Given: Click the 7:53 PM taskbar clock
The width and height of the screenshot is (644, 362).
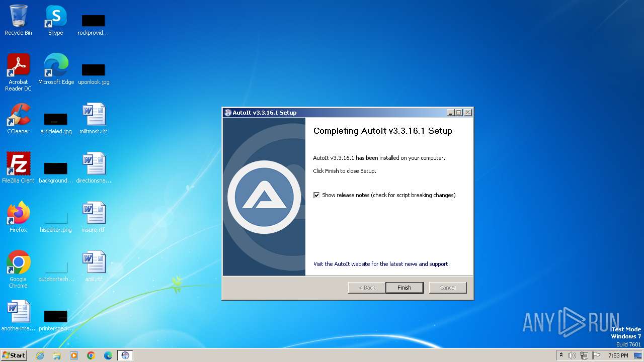Looking at the screenshot, I should [618, 355].
